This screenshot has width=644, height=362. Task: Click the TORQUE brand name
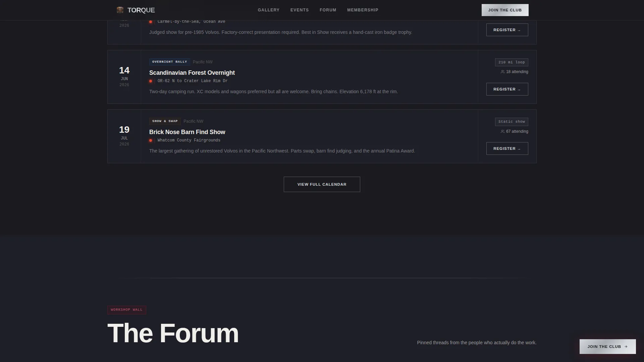(x=141, y=10)
